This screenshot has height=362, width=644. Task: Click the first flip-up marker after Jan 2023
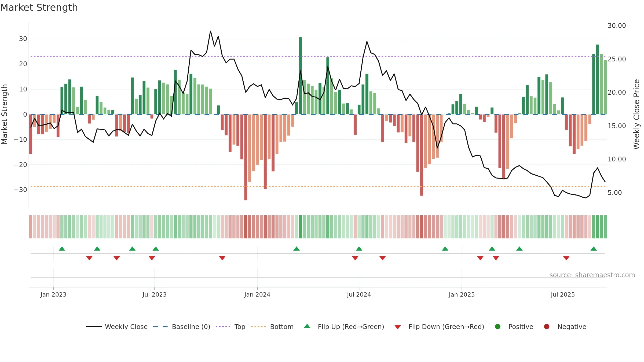pos(62,249)
